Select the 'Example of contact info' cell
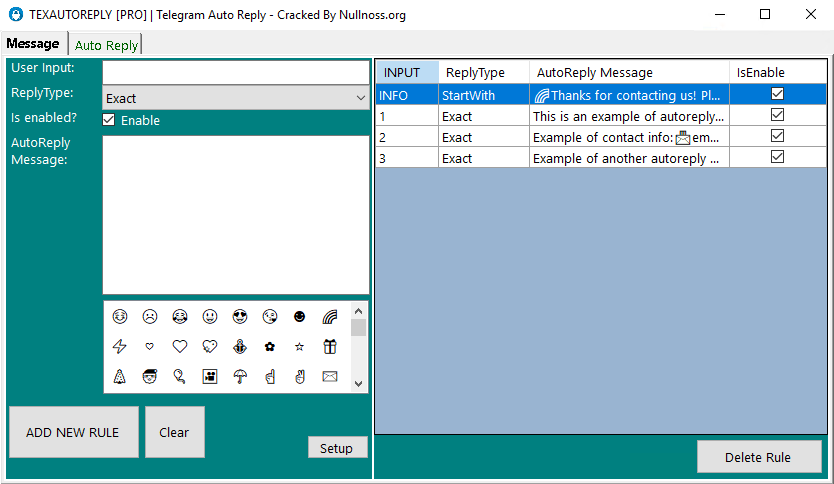834x484 pixels. [629, 137]
